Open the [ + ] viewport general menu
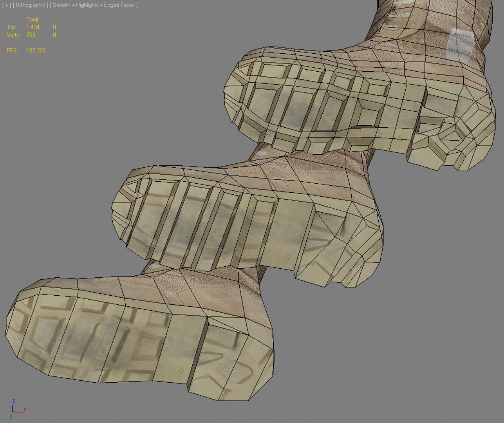 7,5
